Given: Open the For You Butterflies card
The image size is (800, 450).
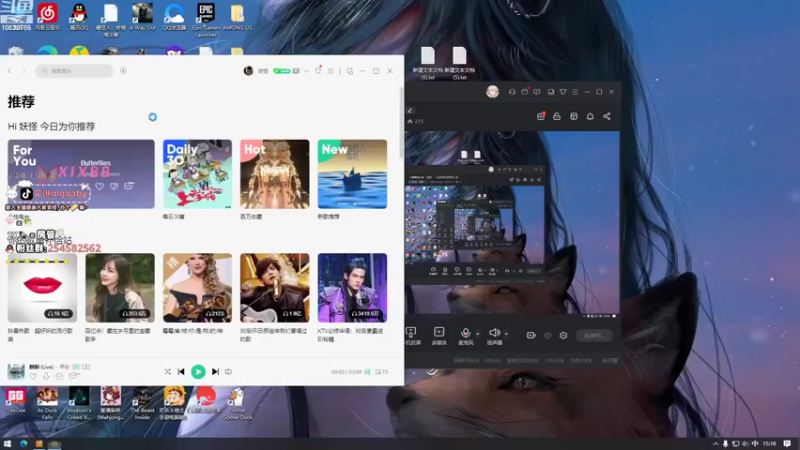Looking at the screenshot, I should point(81,174).
